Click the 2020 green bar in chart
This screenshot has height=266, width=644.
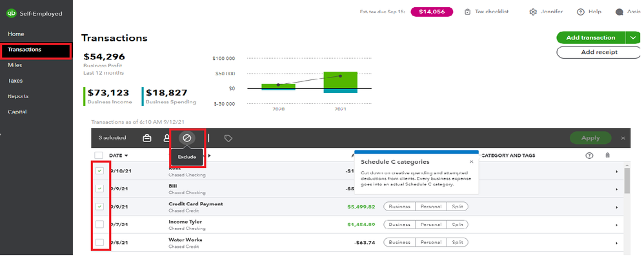[279, 86]
